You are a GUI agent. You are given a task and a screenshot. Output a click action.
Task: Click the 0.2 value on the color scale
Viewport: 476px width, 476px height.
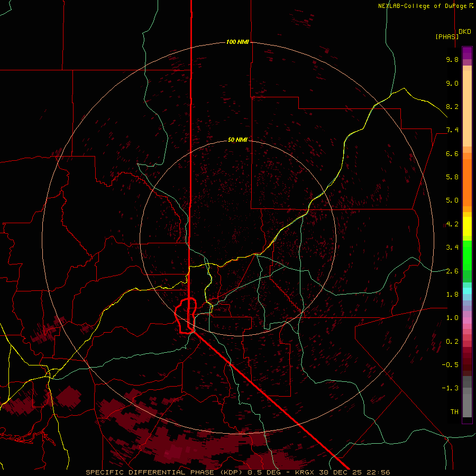coord(452,342)
